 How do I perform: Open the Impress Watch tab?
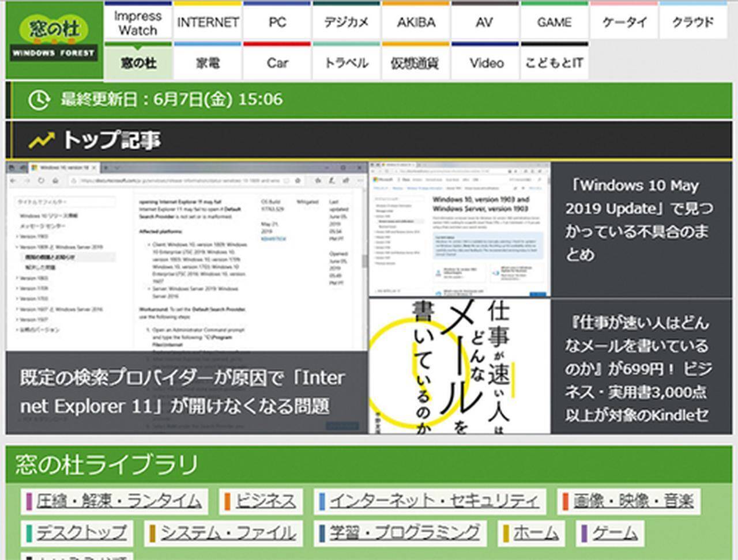pyautogui.click(x=138, y=22)
